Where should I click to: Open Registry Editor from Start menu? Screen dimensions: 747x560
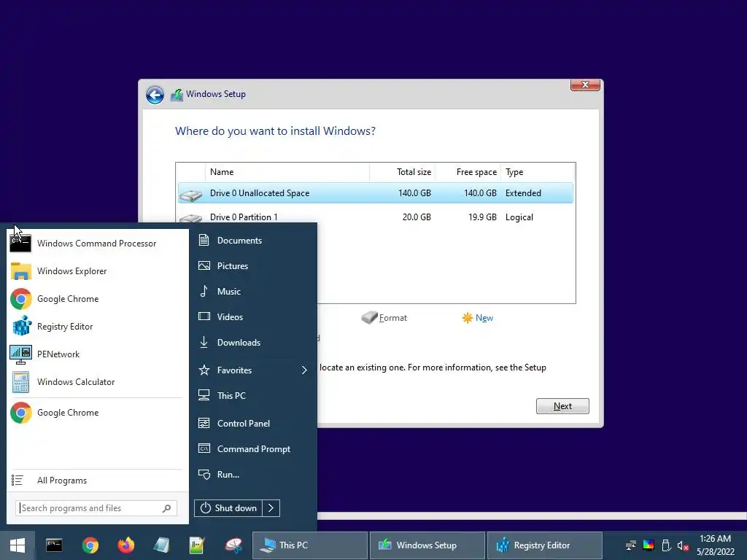point(98,327)
